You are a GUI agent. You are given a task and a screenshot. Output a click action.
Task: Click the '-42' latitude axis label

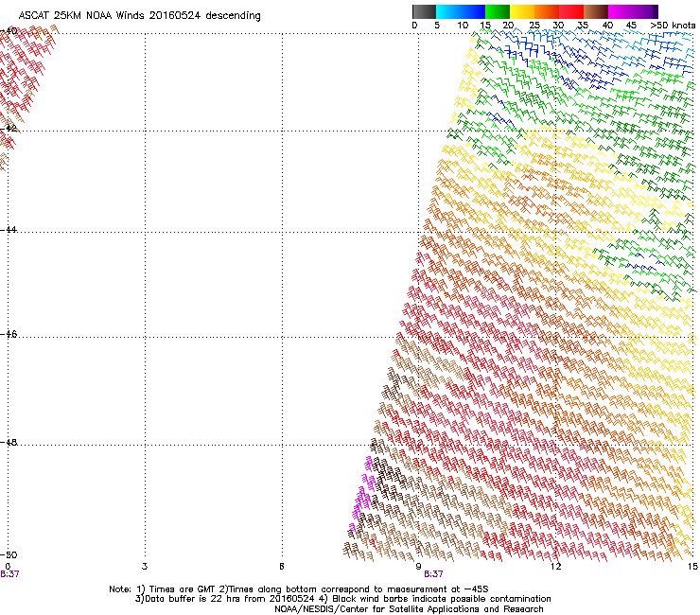(9, 128)
